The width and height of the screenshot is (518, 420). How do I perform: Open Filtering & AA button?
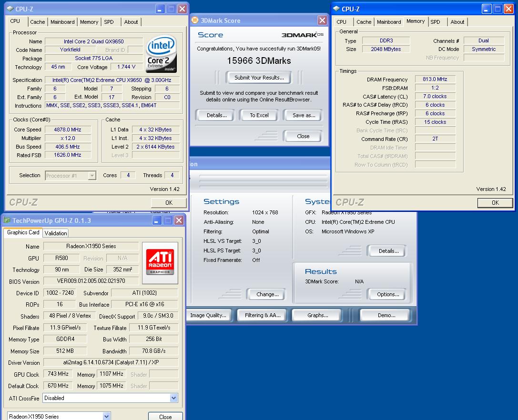pyautogui.click(x=263, y=315)
